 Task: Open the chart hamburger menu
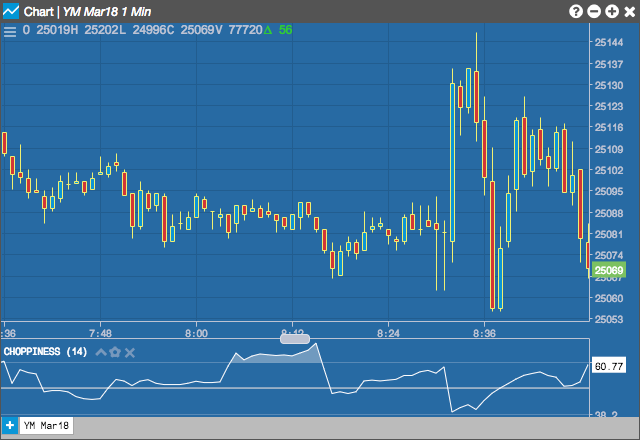point(10,31)
